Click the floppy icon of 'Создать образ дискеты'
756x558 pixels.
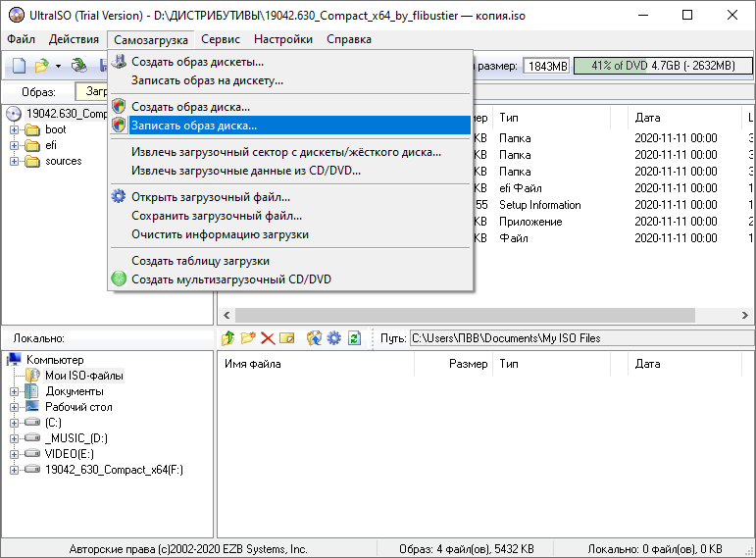point(119,61)
